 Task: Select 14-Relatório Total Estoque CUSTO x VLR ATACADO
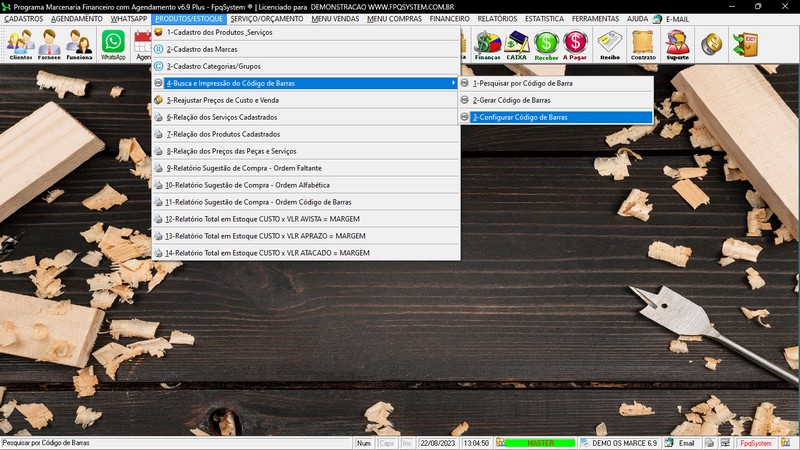[x=306, y=253]
